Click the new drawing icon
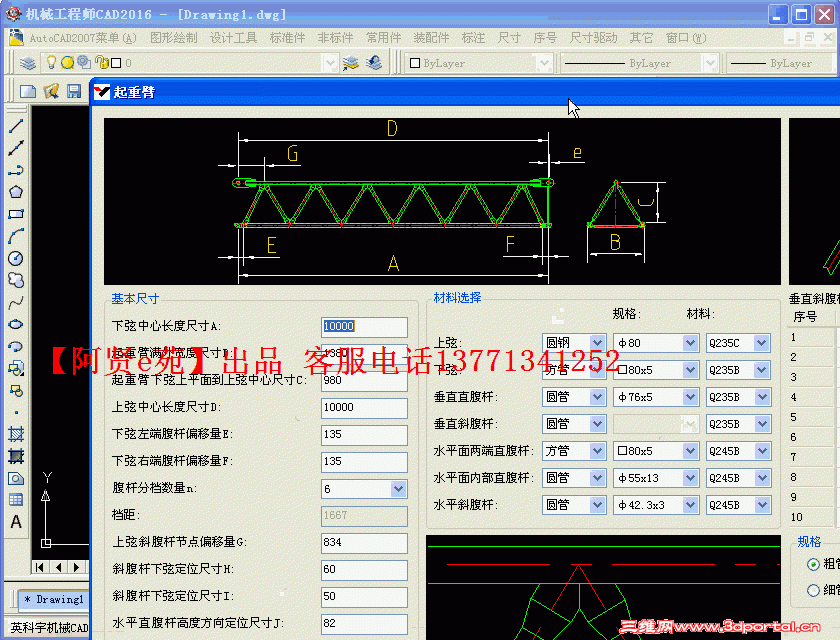840x640 pixels. pyautogui.click(x=28, y=91)
